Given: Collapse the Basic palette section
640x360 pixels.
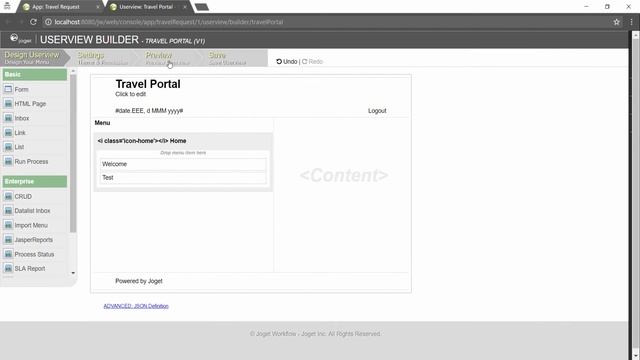Looking at the screenshot, I should [x=35, y=74].
